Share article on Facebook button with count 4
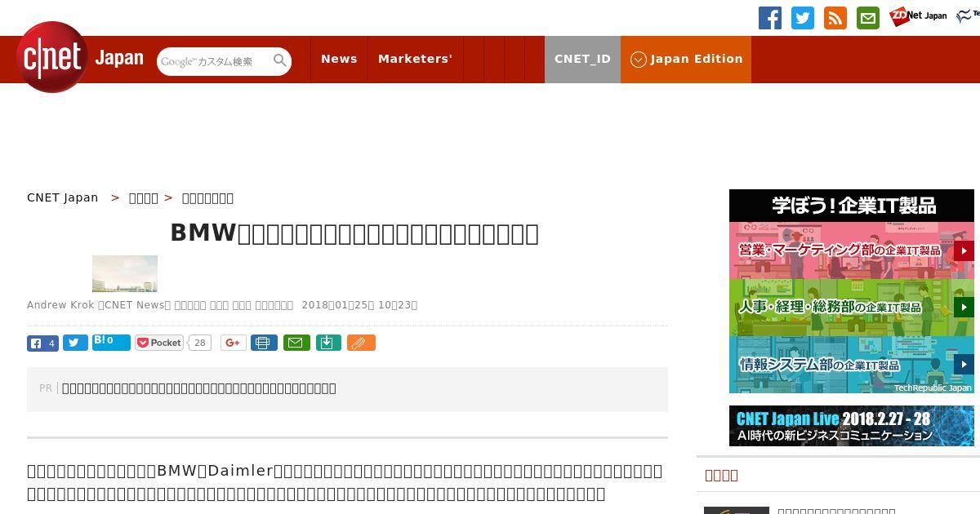 point(42,343)
